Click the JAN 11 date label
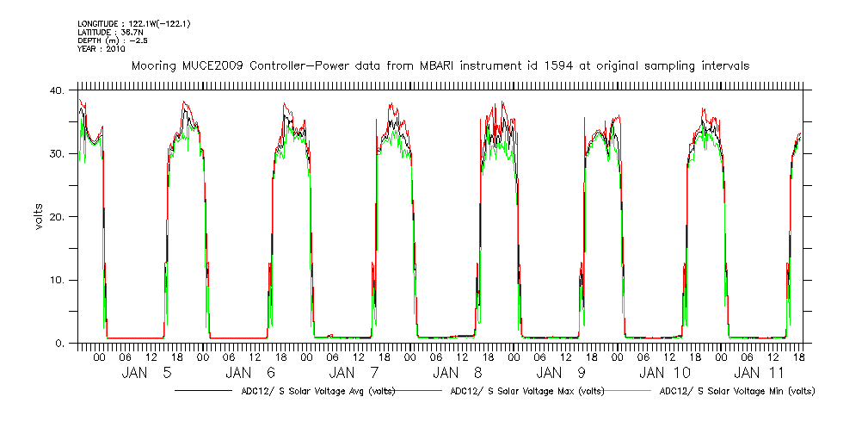Image resolution: width=868 pixels, height=434 pixels. 764,373
